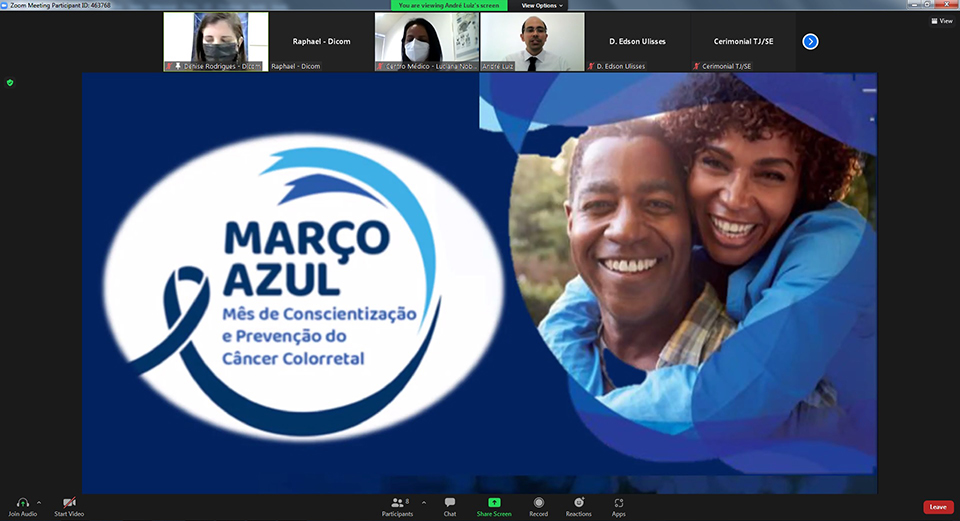Open the Reactions menu
This screenshot has height=521, width=960.
(578, 502)
